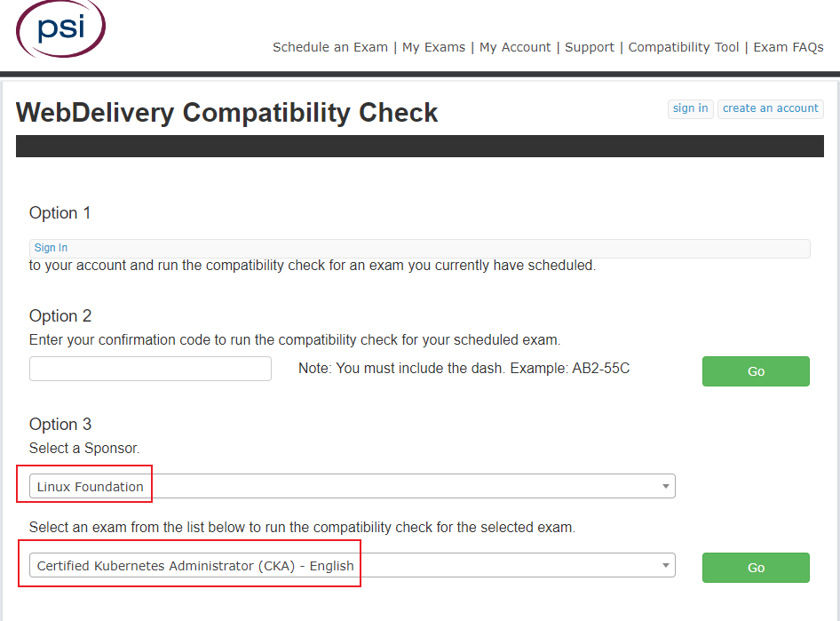
Task: Click the small sign in button beside the title
Action: point(690,108)
